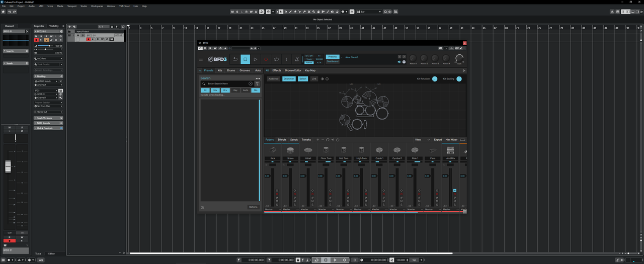The width and height of the screenshot is (644, 264).
Task: Click the Ride 1 cymbal icon
Action: coord(415,150)
